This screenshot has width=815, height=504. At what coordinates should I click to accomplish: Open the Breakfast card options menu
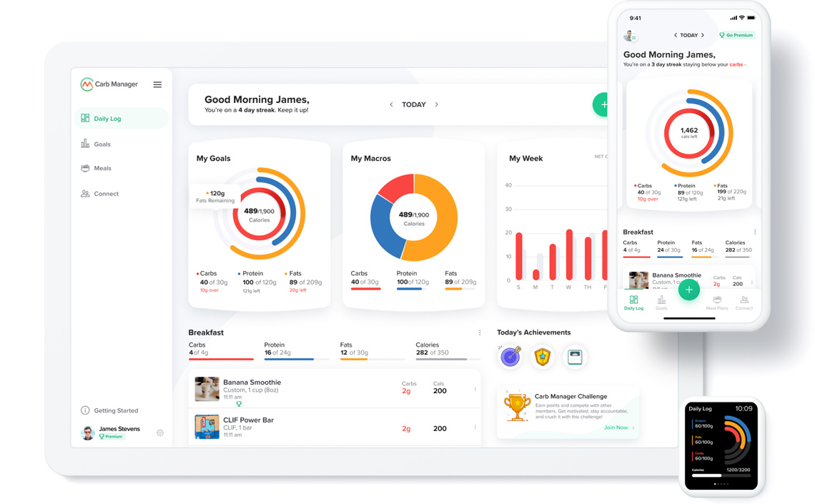pyautogui.click(x=480, y=332)
